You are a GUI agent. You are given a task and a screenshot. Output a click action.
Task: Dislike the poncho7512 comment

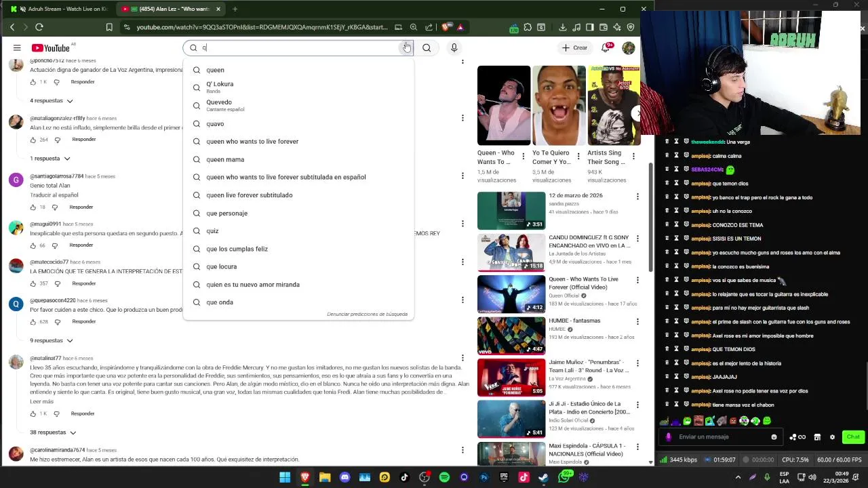[x=56, y=82]
